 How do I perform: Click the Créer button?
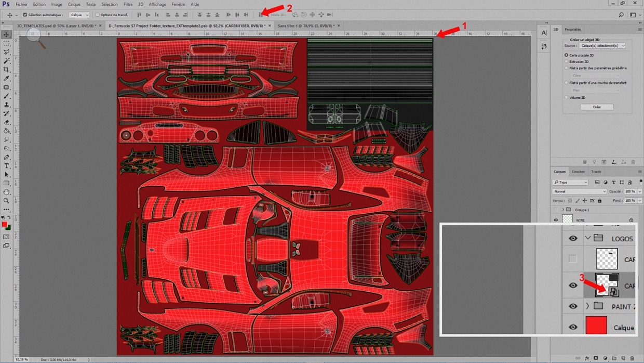pos(597,107)
